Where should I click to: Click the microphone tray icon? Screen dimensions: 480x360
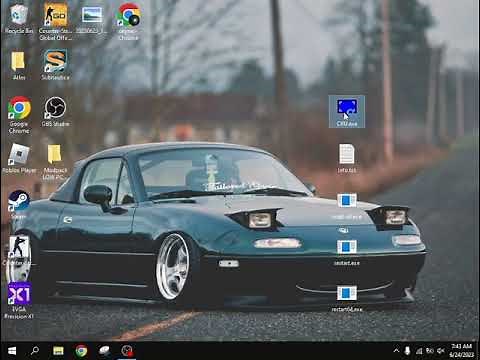(x=407, y=351)
